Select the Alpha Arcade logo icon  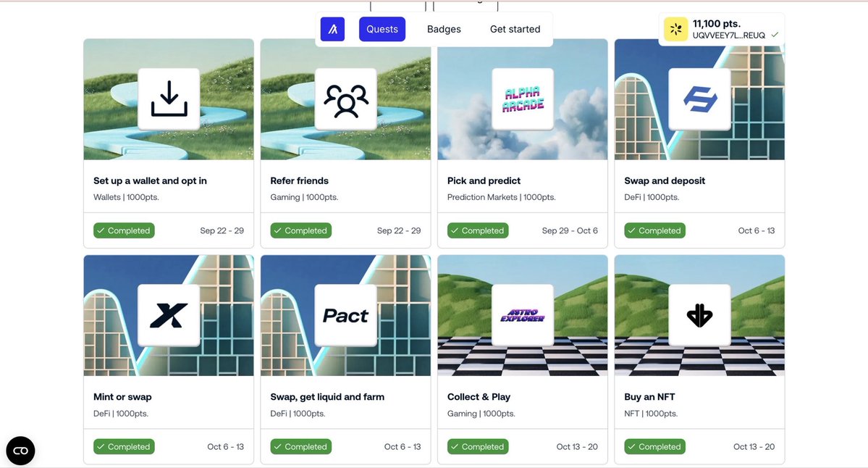[523, 99]
